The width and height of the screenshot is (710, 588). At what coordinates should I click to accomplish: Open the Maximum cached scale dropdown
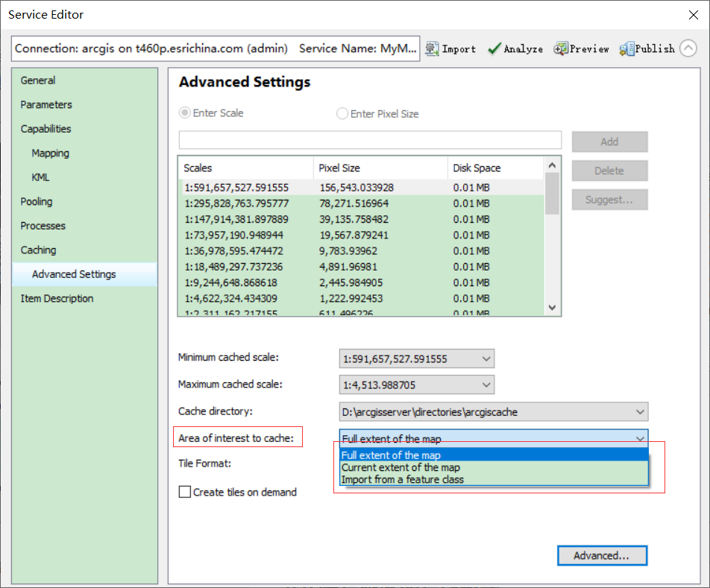coord(417,385)
